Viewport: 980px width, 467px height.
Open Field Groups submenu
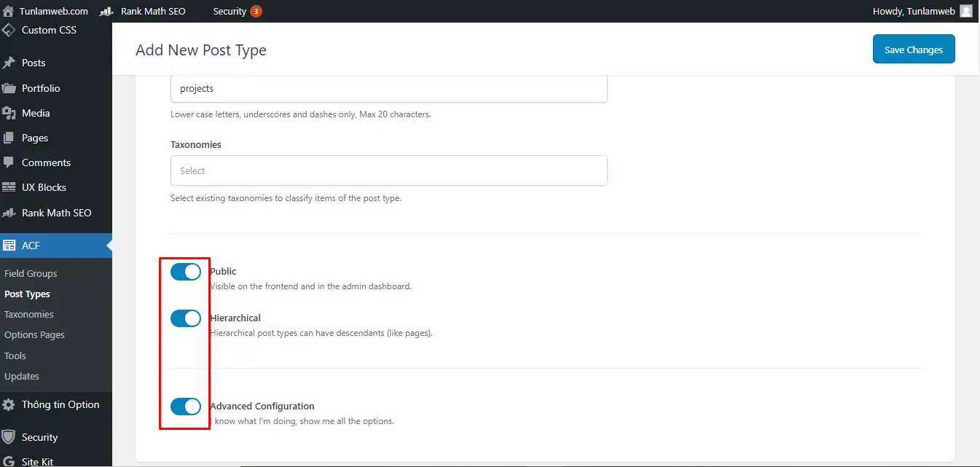pos(31,273)
